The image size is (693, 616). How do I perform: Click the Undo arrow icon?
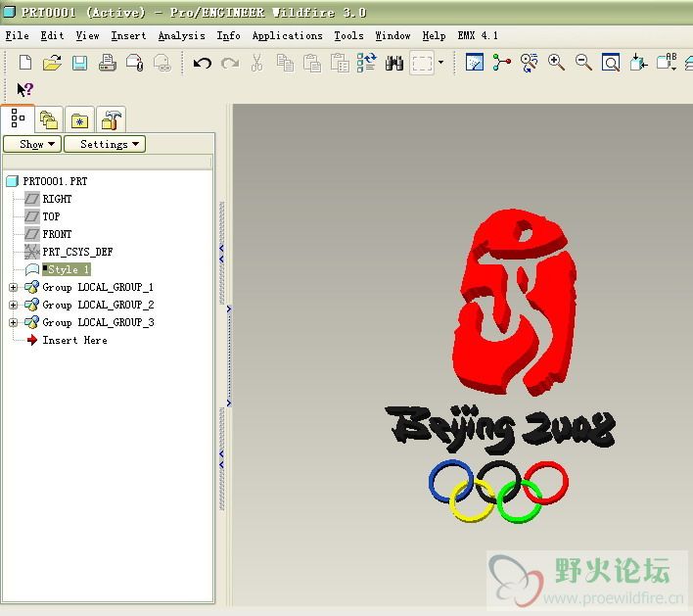(203, 64)
